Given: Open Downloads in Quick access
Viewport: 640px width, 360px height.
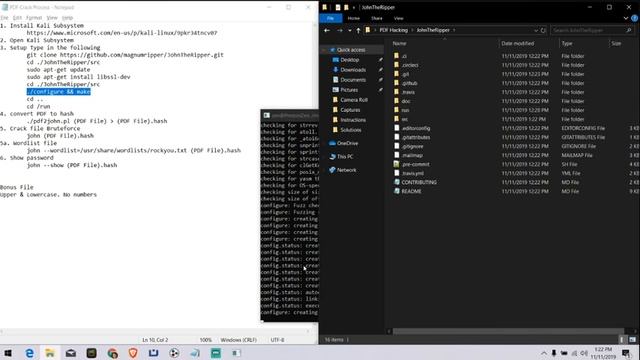Looking at the screenshot, I should [353, 70].
